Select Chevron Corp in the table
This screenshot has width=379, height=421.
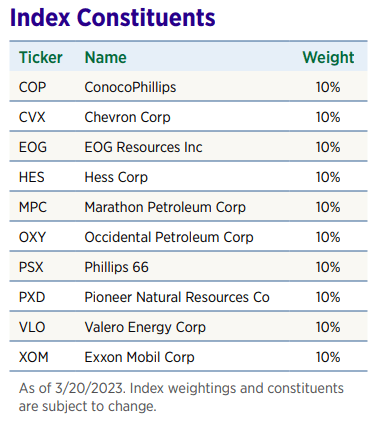point(127,118)
